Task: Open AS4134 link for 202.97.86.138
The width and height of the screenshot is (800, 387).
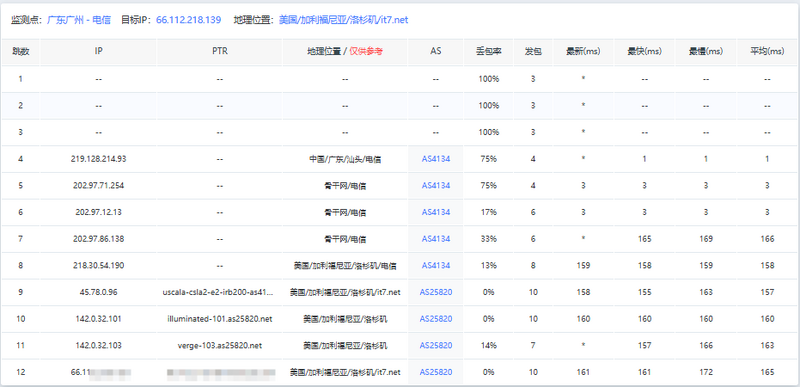Action: coord(436,239)
